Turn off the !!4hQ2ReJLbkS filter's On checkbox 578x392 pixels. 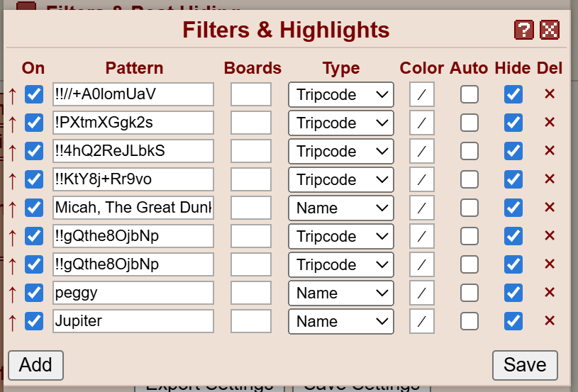point(34,151)
